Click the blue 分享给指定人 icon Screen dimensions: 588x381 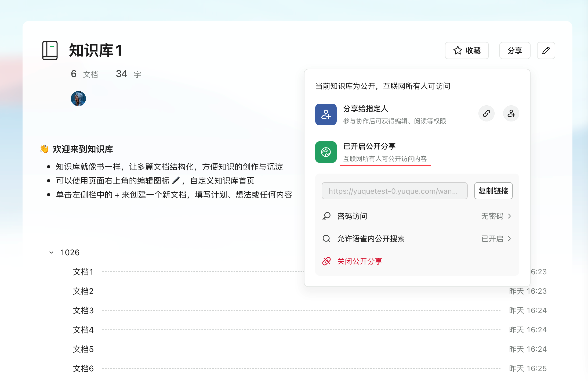click(x=326, y=114)
